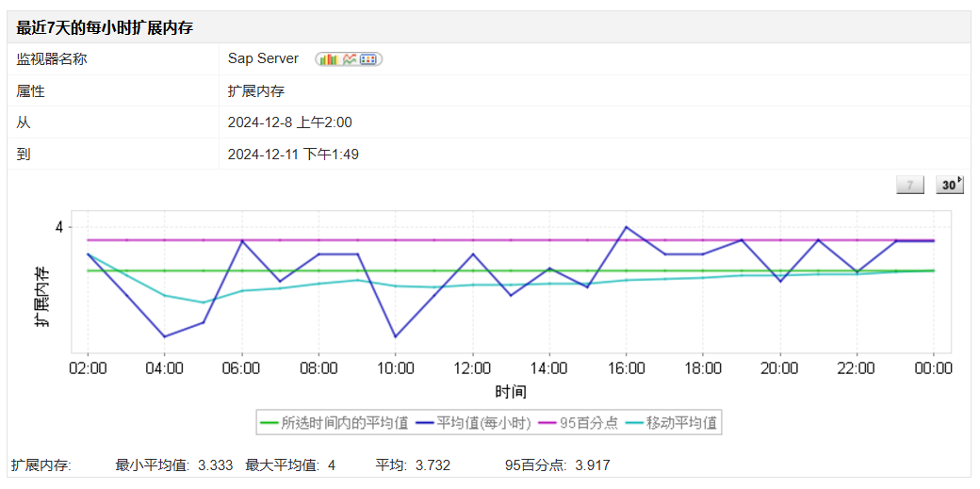Image resolution: width=980 pixels, height=489 pixels.
Task: Click the hourly average low point at 04:00
Action: 164,336
